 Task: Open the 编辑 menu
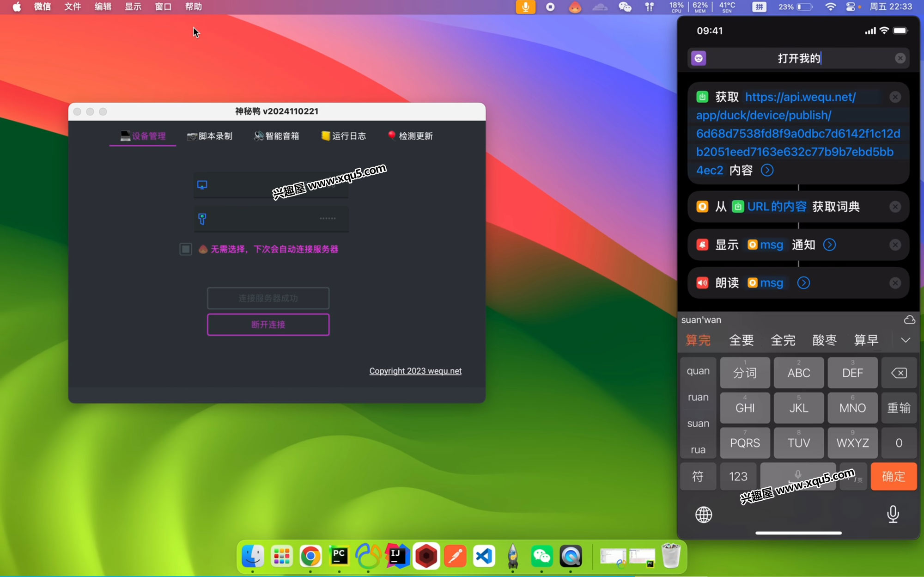point(103,7)
